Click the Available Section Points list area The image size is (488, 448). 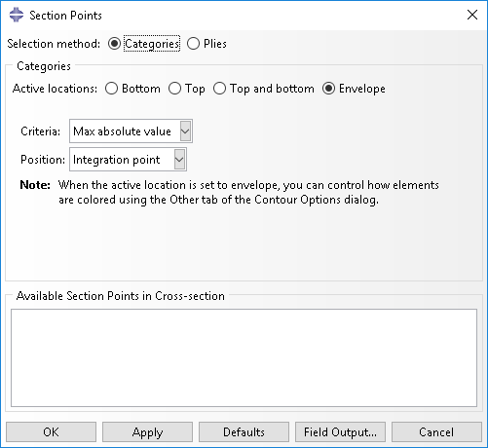244,357
